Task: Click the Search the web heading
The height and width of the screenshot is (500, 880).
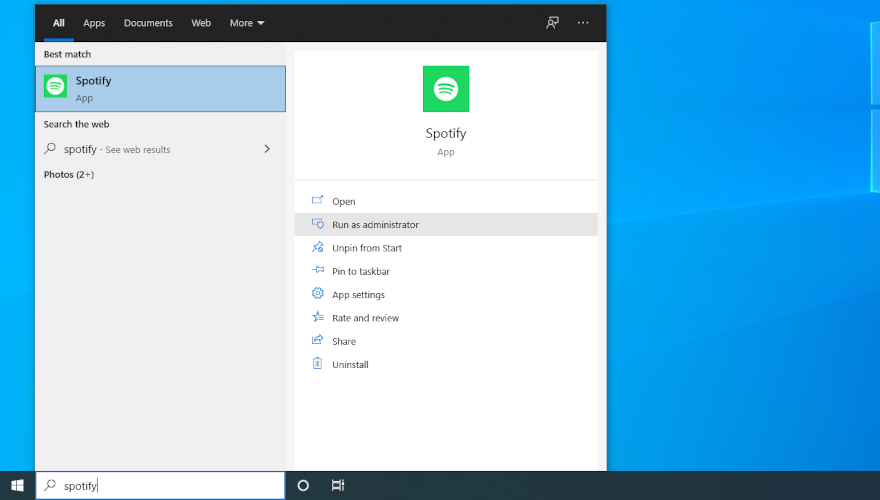Action: tap(76, 124)
